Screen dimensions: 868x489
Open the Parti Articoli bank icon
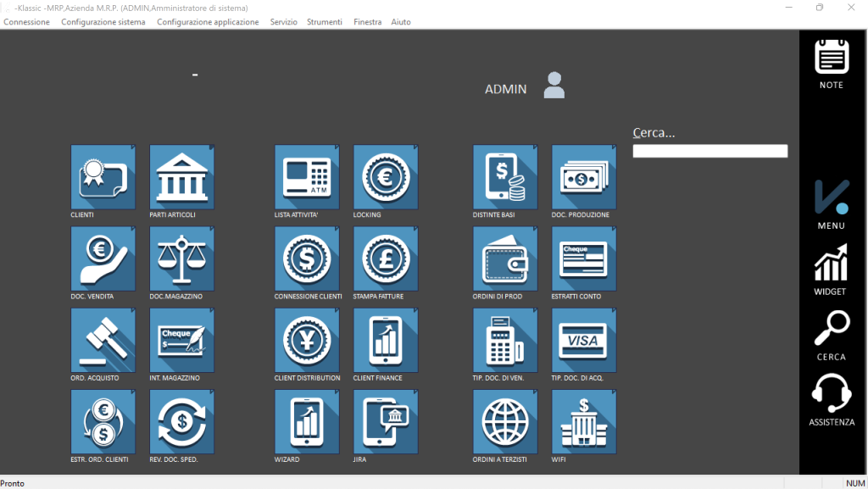pos(181,177)
